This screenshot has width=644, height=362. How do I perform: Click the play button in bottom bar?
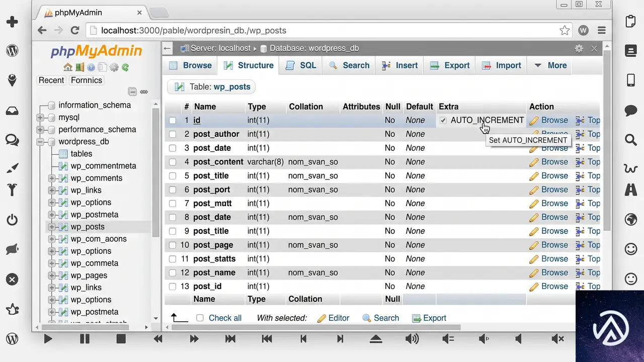48,339
